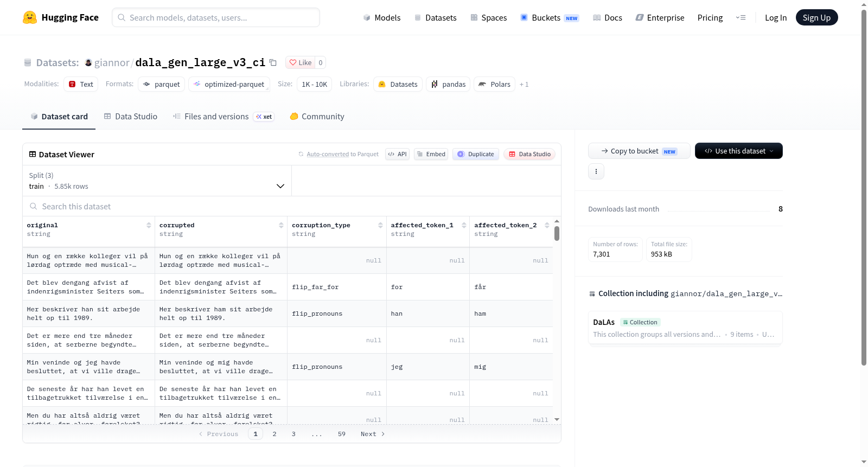Click the page vertical scrollbar
868x467 pixels.
pyautogui.click(x=864, y=187)
